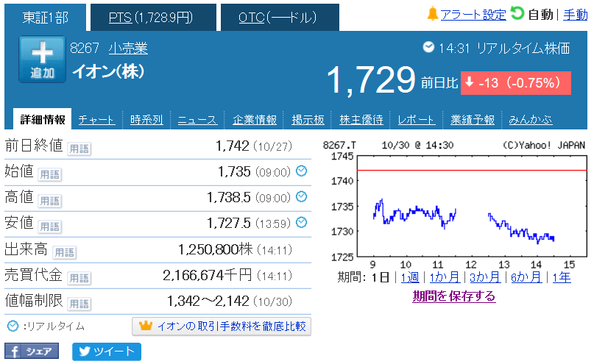594x364 pixels.
Task: Set chart period to 3か月
Action: pyautogui.click(x=485, y=277)
